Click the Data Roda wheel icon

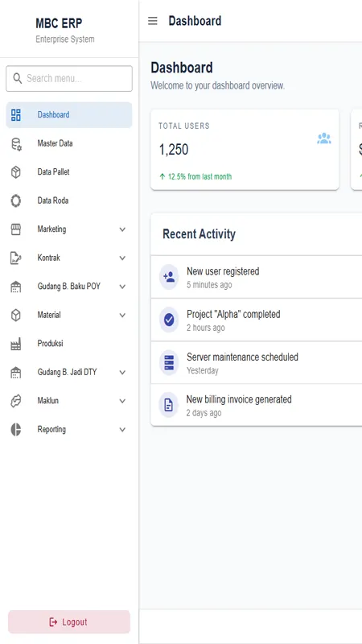15,200
